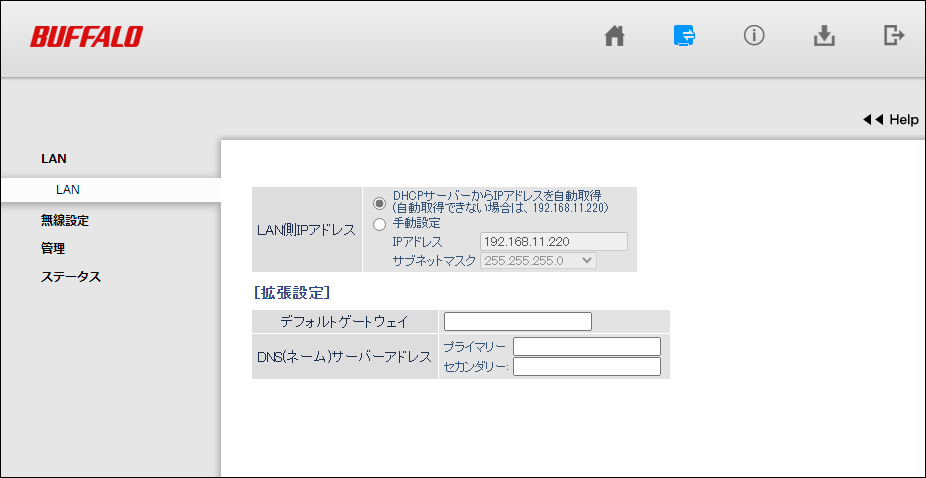
Task: Click the デフォルトゲートウェイ input field
Action: (x=517, y=322)
